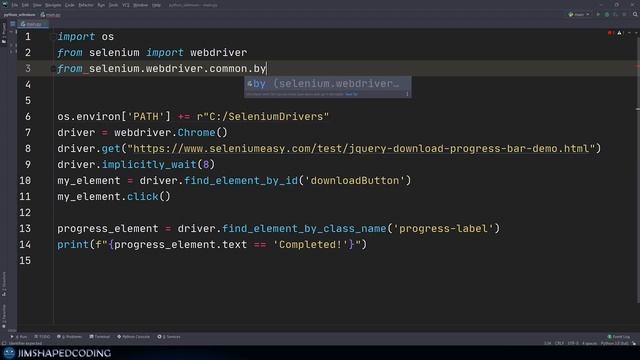640x360 pixels.
Task: Click 'click' on line 11
Action: point(142,197)
